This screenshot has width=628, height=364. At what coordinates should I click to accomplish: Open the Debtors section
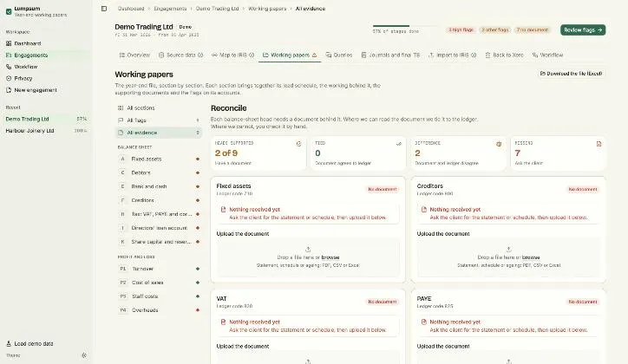[159, 172]
